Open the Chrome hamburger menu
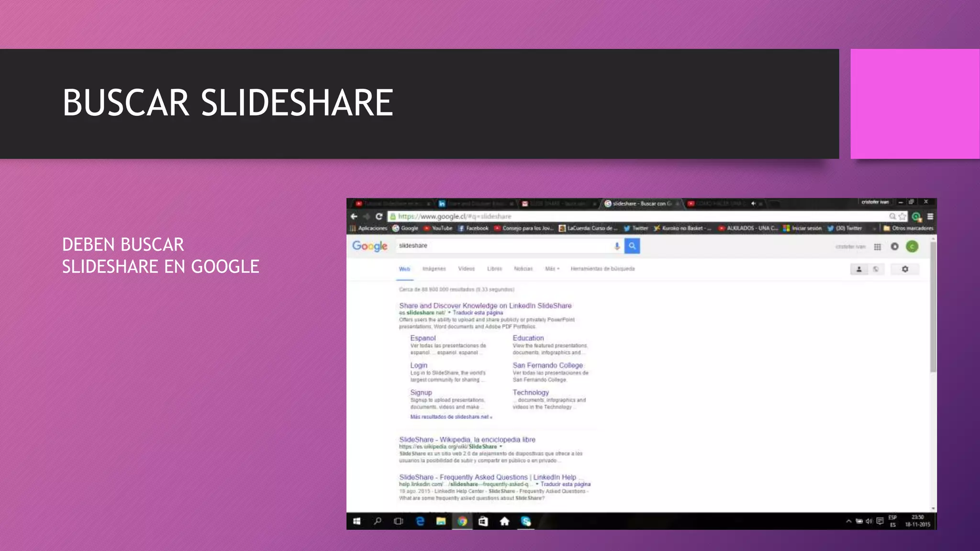The width and height of the screenshot is (980, 551). click(x=930, y=216)
